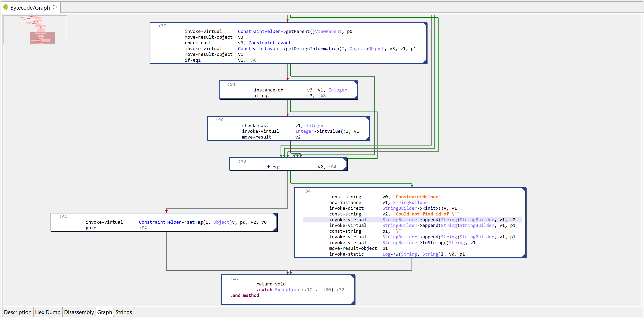Click the goto :EA target
Image resolution: width=644 pixels, height=318 pixels.
pyautogui.click(x=143, y=228)
